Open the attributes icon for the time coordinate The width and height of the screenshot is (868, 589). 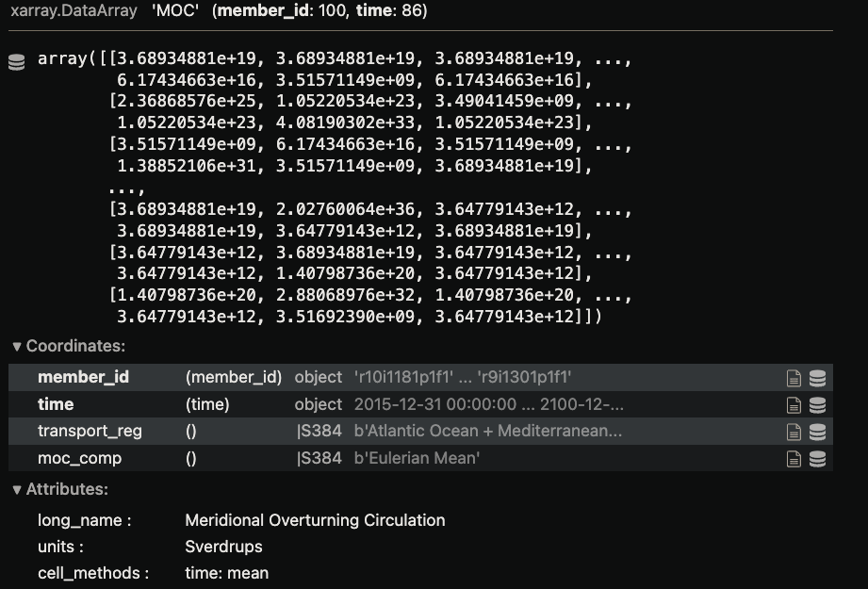[795, 405]
